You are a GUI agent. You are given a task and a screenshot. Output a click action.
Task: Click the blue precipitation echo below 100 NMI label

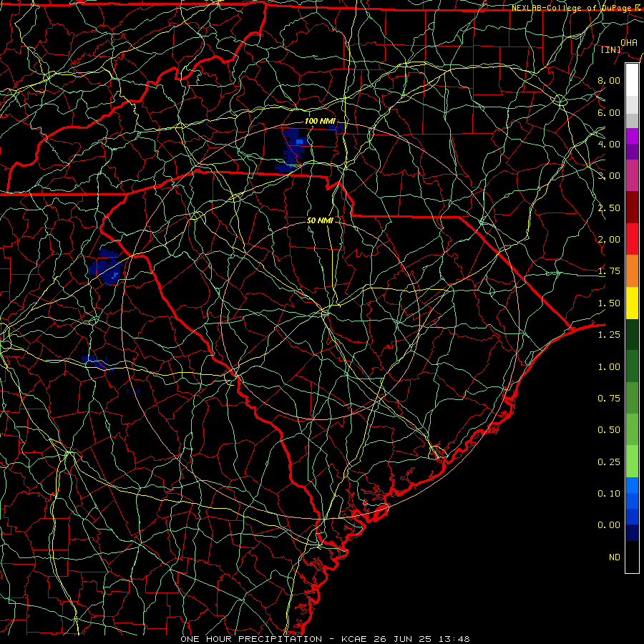point(293,150)
